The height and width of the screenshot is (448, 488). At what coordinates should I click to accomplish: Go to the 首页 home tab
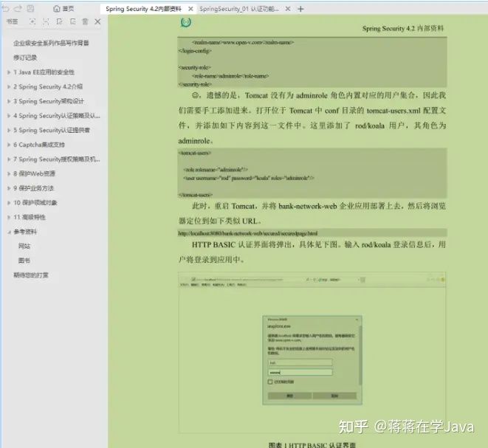63,9
